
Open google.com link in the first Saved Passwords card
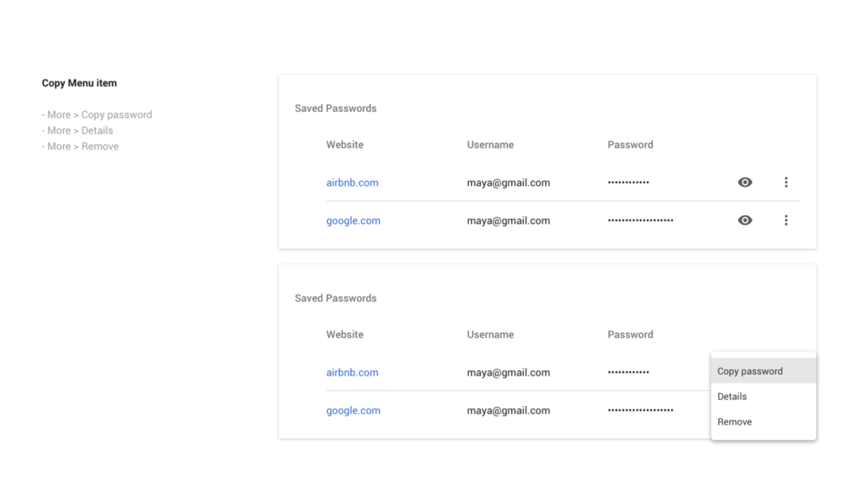tap(353, 220)
